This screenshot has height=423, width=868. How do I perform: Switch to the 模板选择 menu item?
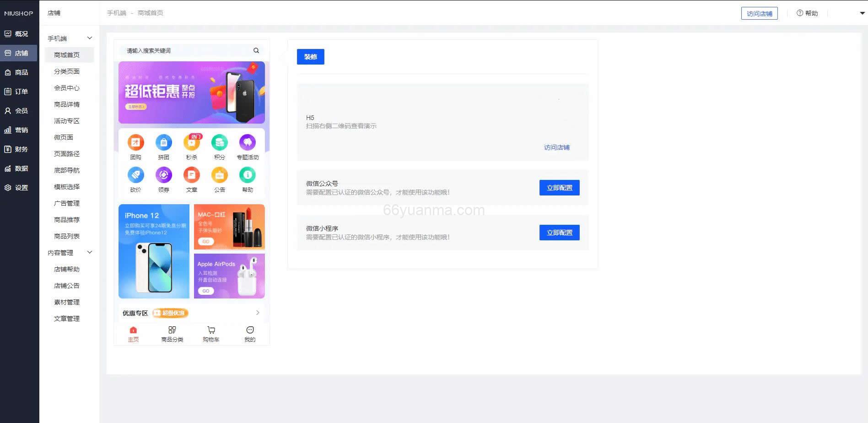pos(67,186)
